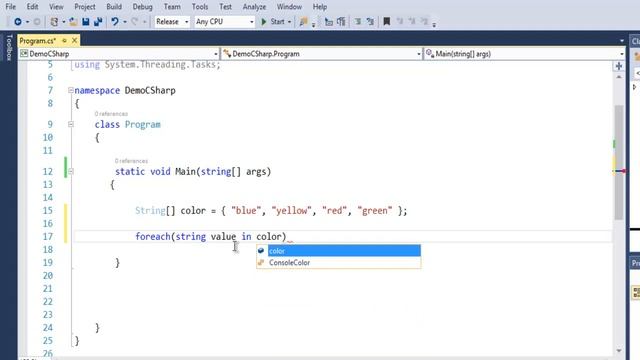
Task: Open the Project menu
Action: [x=84, y=7]
